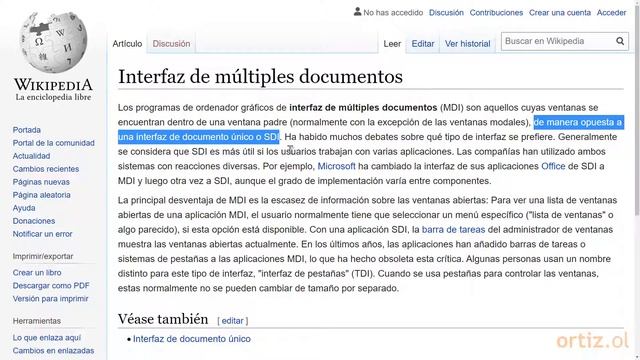Click the Véase también heading

pos(163,319)
